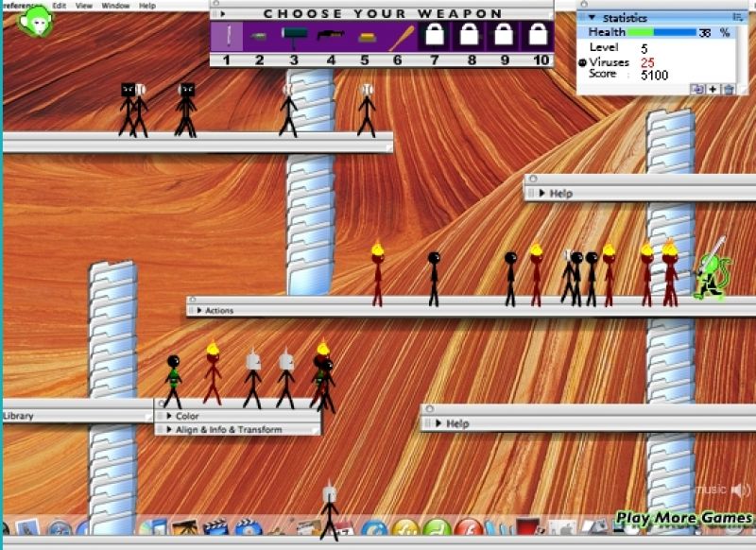Click the locked padlock in weapon slot 7

click(435, 35)
